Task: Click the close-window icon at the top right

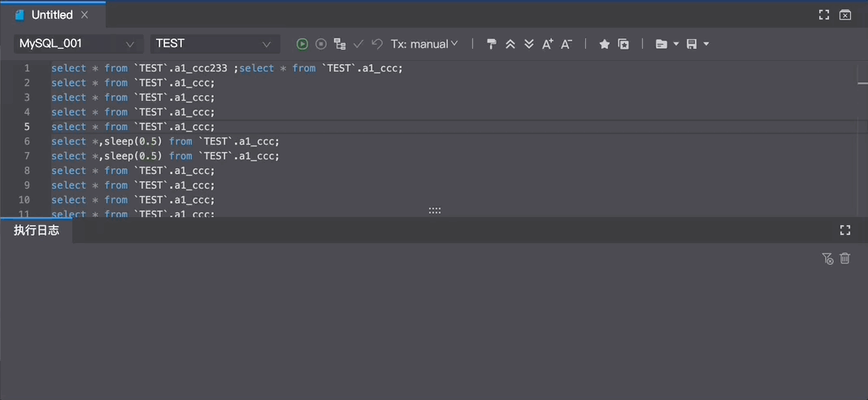Action: [x=845, y=15]
